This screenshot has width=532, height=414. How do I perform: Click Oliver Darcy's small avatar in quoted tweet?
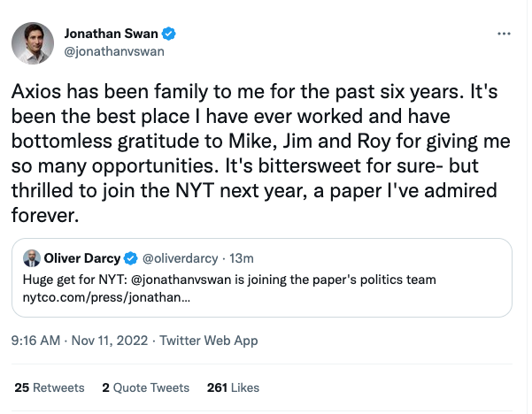pos(31,258)
